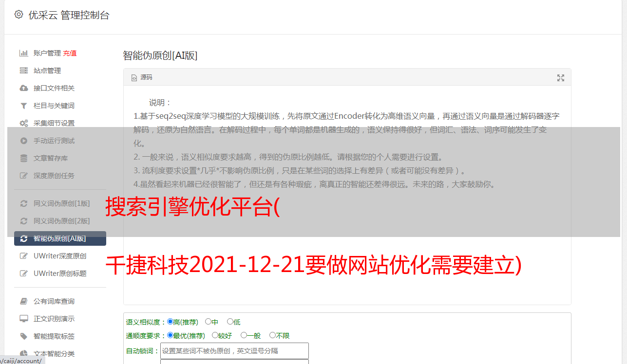Viewport: 627px width, 364px height.
Task: Click the cloud upload icon for 接口文件相关
Action: (23, 88)
